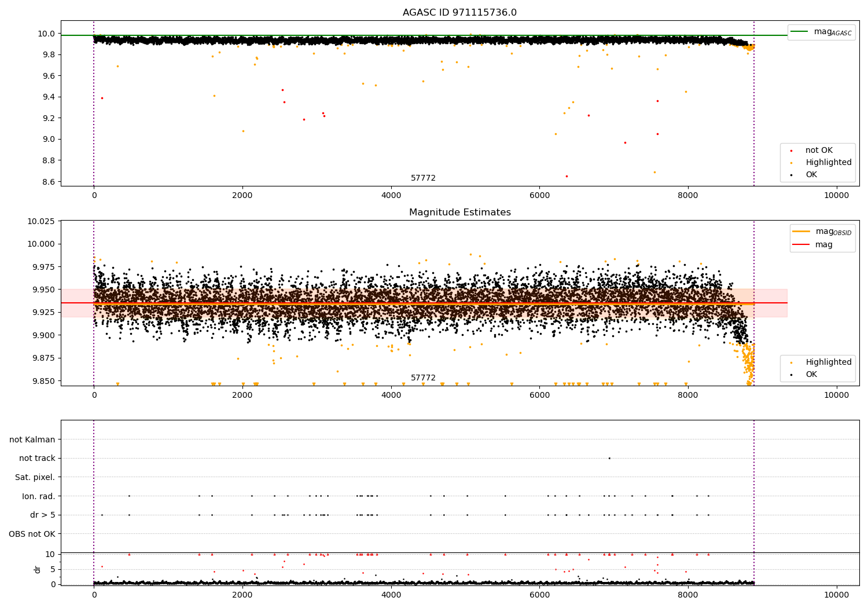
Task: Click the '57772' label in Magnitude Estimates plot
Action: point(423,378)
